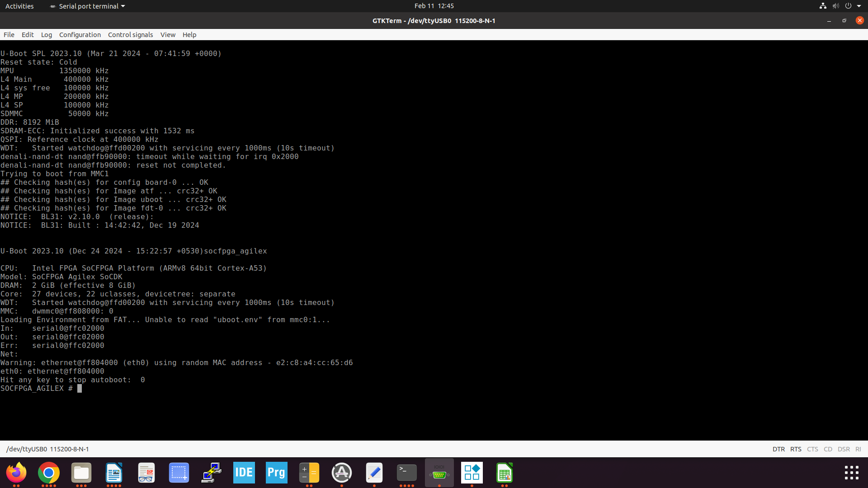Click the network status icon in top bar
The image size is (868, 488).
point(823,6)
